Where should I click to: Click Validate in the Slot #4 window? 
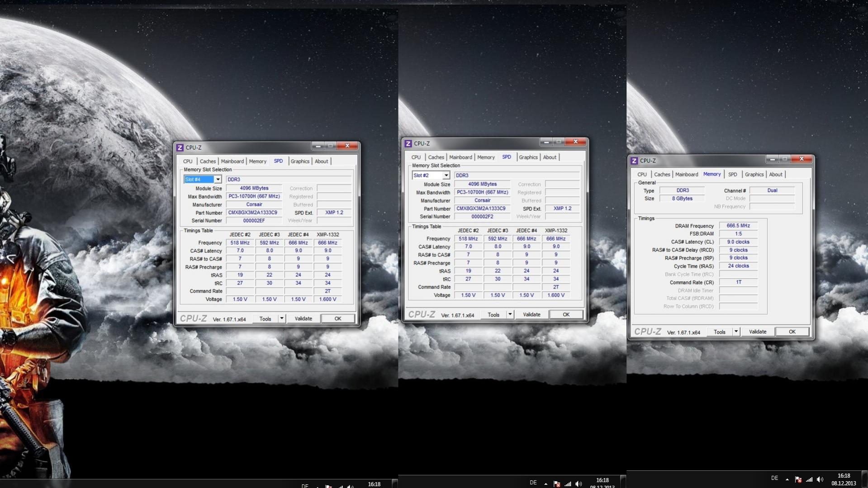tap(303, 318)
